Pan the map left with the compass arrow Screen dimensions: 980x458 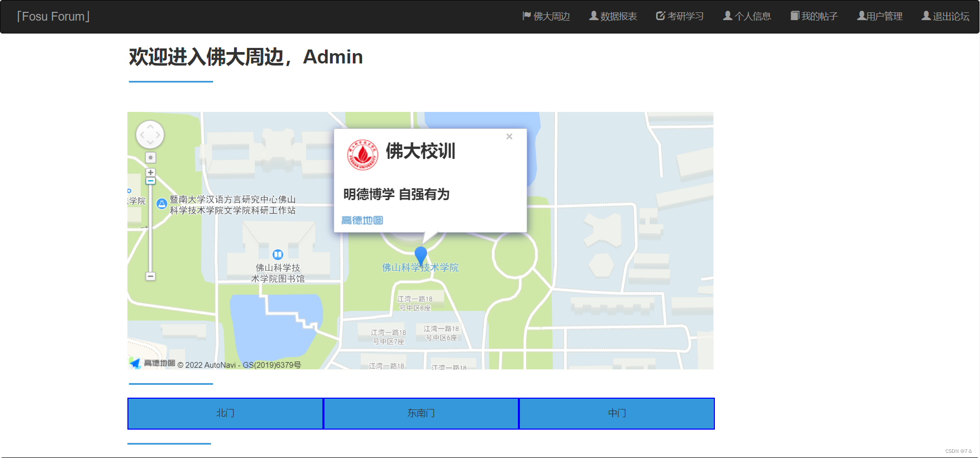[142, 135]
